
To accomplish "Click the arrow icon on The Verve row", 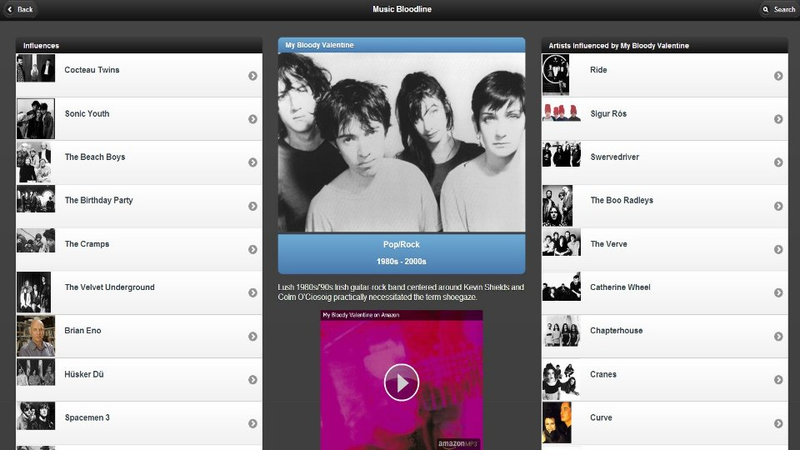I will point(778,249).
